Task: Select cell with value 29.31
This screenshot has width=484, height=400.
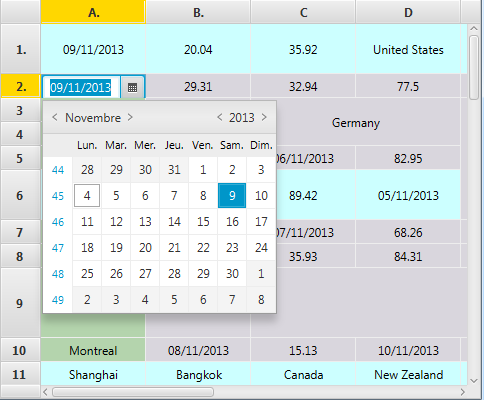Action: point(198,87)
